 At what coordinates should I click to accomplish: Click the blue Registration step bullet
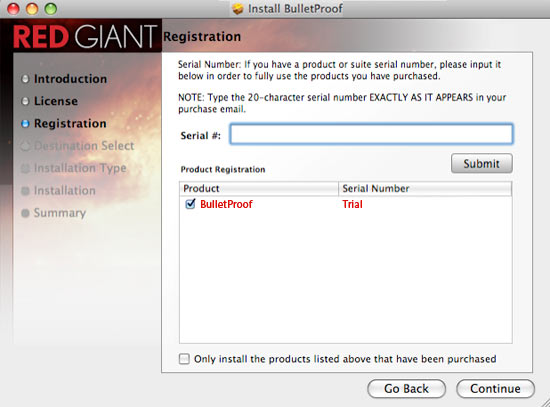pos(25,124)
